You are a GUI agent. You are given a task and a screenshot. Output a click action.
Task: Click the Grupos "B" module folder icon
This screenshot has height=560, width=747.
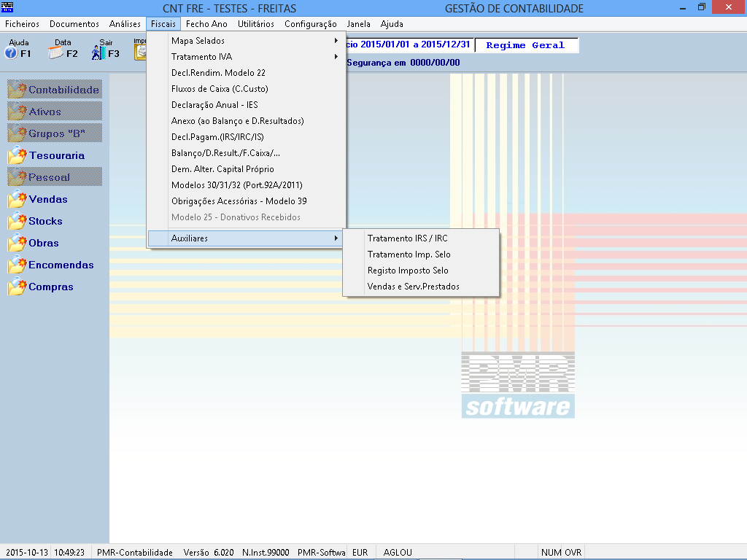pos(18,133)
